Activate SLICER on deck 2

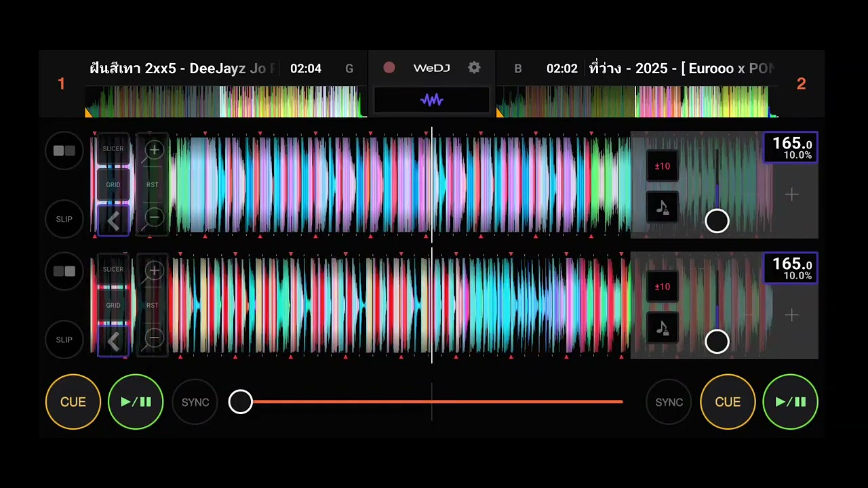pyautogui.click(x=113, y=269)
